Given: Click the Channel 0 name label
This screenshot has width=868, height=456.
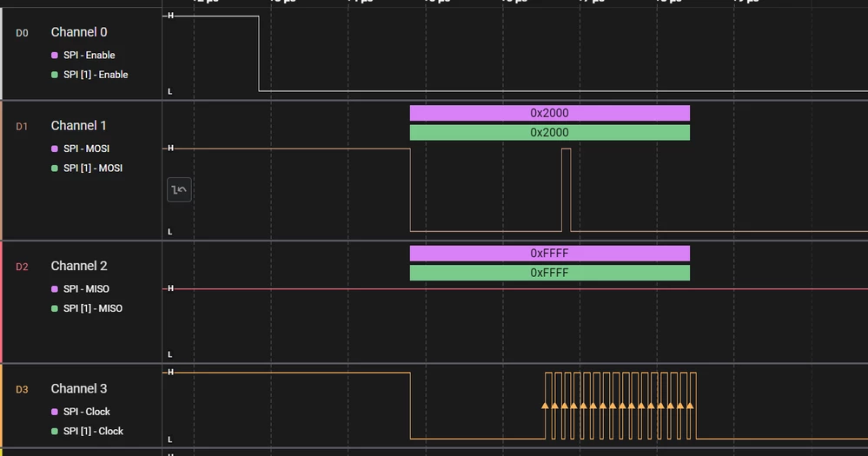Looking at the screenshot, I should [79, 32].
